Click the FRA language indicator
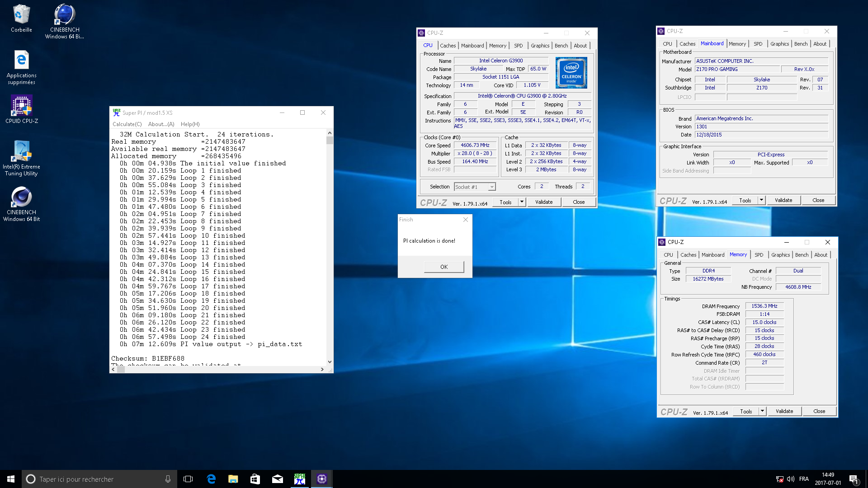 804,479
